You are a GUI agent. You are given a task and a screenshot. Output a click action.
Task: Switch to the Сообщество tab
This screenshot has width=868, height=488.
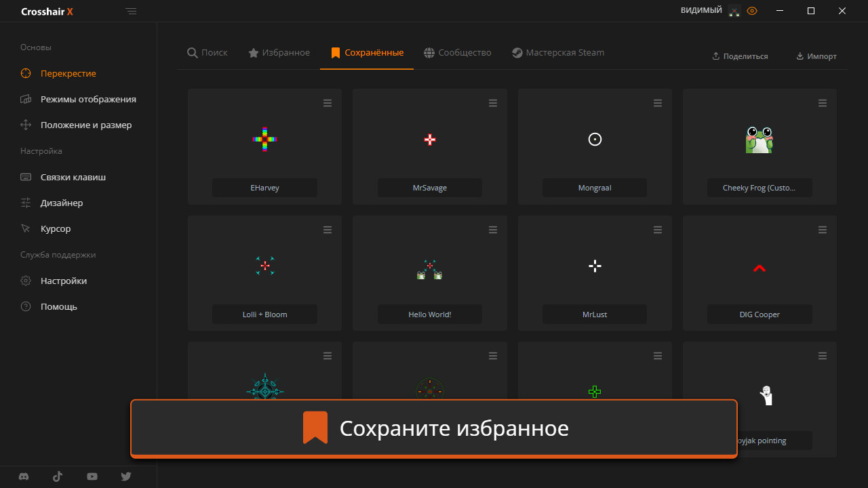click(457, 52)
